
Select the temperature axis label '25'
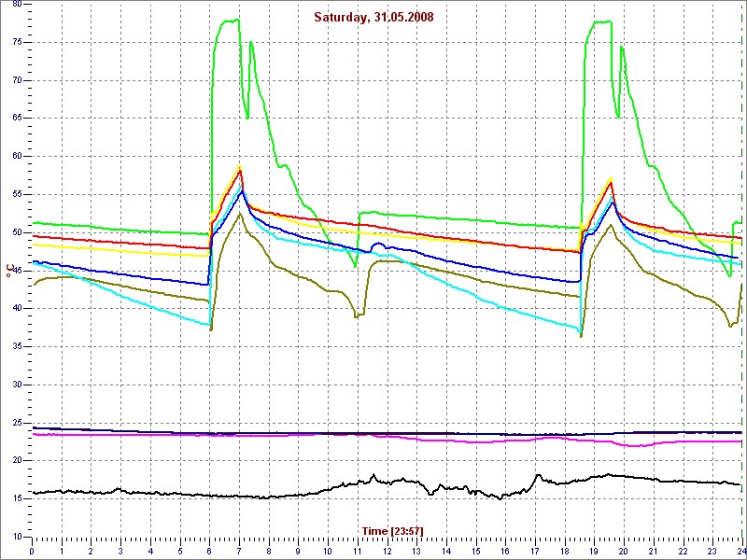tap(17, 423)
